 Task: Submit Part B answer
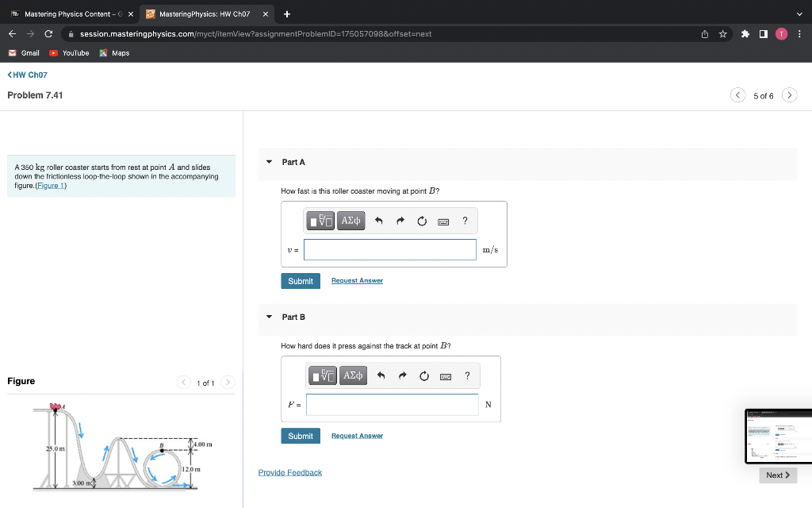(x=301, y=436)
